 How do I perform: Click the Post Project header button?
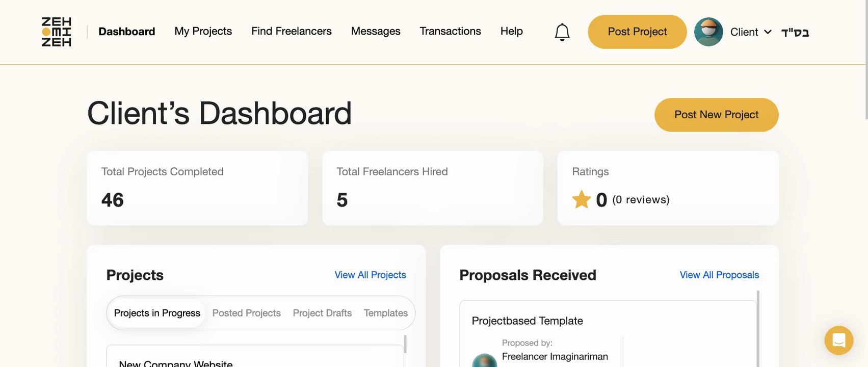[637, 32]
